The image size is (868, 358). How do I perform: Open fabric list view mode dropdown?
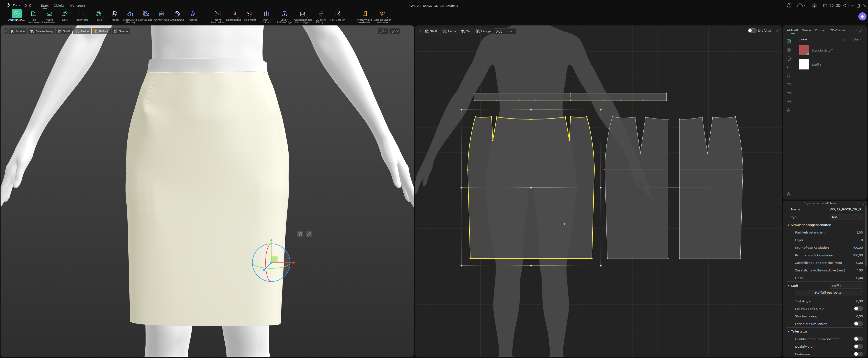pos(858,40)
